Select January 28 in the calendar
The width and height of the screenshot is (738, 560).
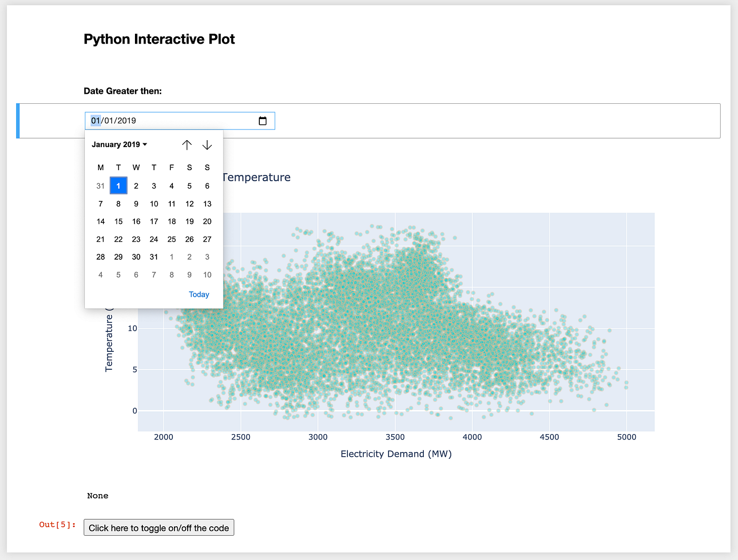pyautogui.click(x=101, y=257)
